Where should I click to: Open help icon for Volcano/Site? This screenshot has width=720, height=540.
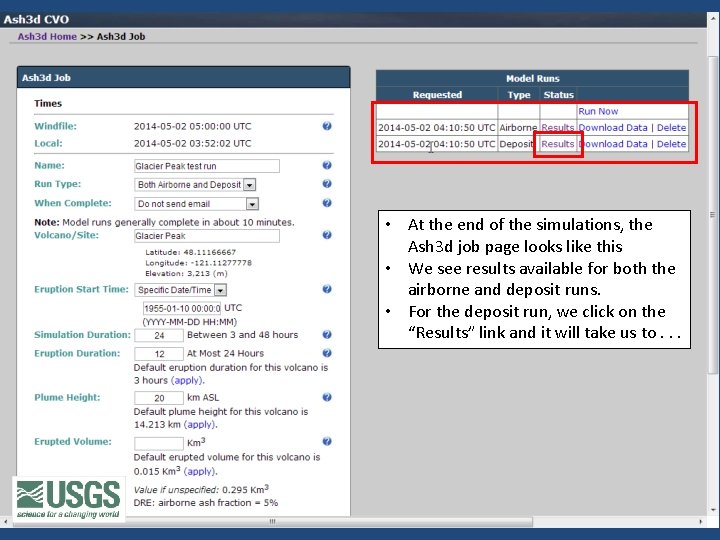[x=327, y=235]
